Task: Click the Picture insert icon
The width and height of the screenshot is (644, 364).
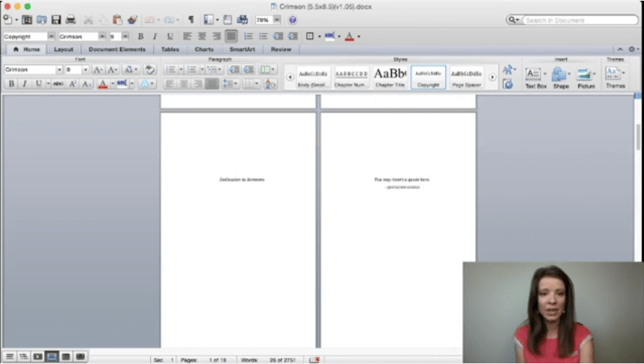Action: [x=586, y=76]
